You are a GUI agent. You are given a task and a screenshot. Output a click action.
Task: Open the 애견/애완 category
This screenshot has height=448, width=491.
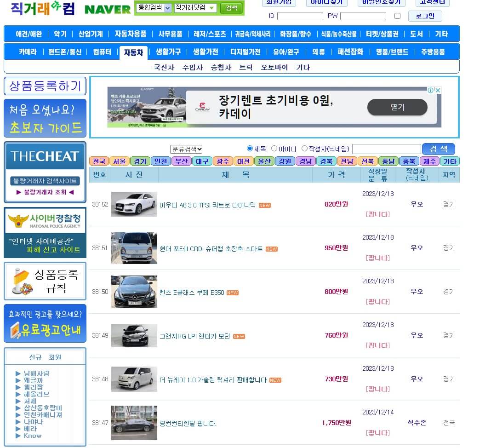(29, 34)
